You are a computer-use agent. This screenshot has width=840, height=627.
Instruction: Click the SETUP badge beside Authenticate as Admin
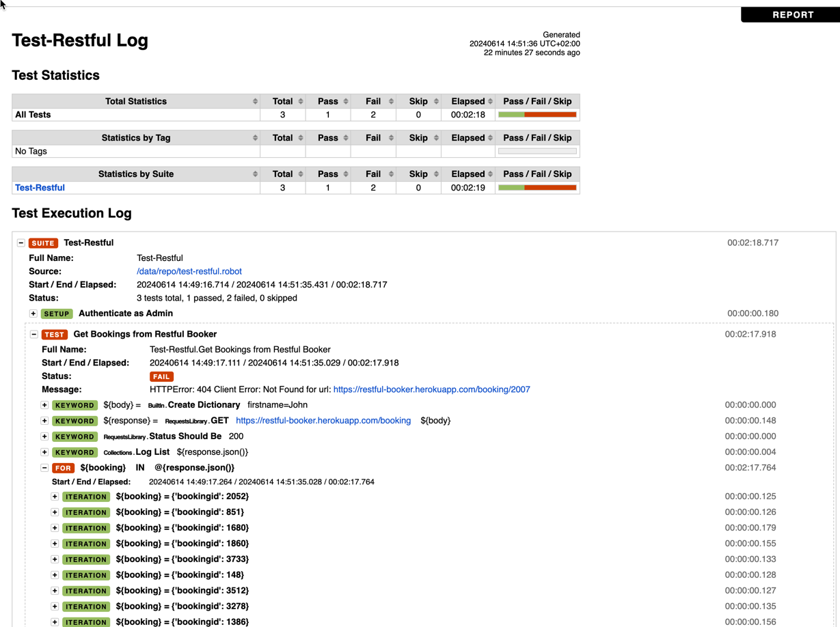[56, 313]
